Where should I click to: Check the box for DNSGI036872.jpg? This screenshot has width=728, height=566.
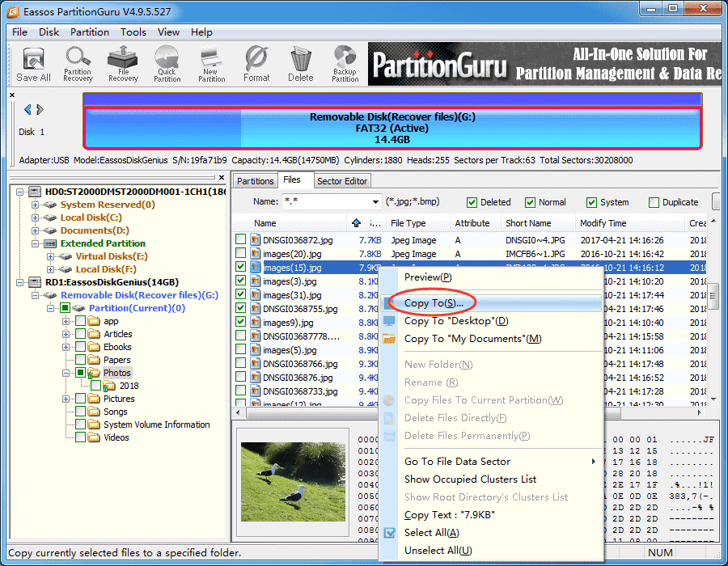click(240, 239)
